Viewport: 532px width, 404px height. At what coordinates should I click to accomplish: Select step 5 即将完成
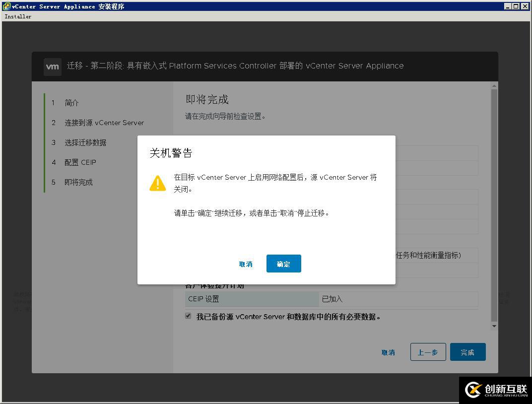[78, 182]
